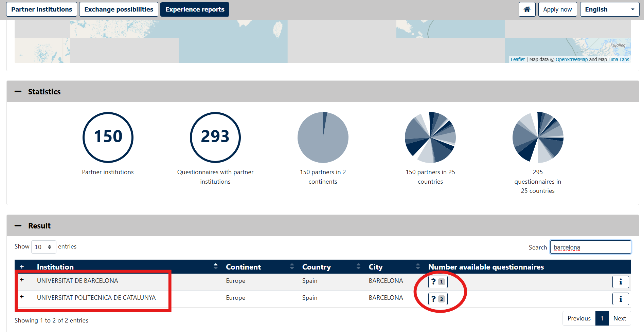Open the Partner institutions tab
Screen dimensions: 644x332
click(x=41, y=9)
